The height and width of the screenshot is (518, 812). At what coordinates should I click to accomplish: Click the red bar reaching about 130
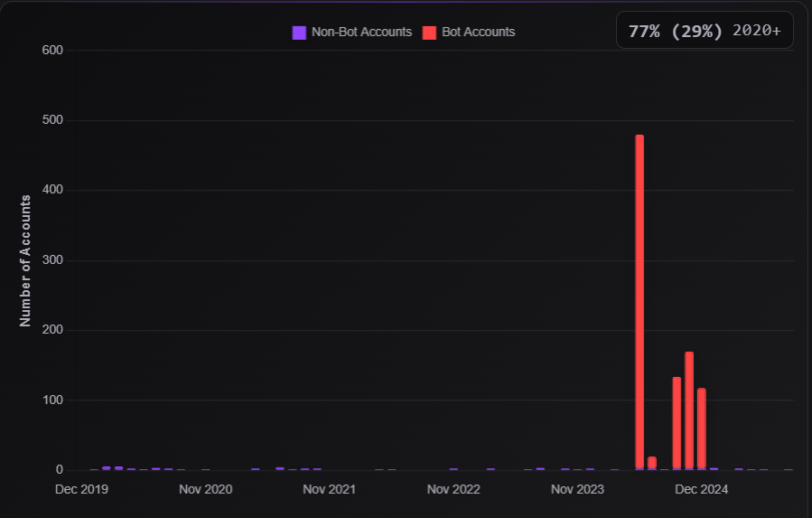tap(677, 422)
